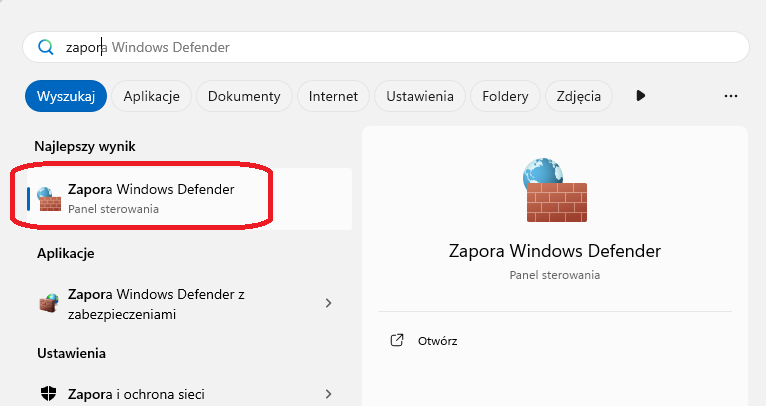Click the open-external icon beside Otwórz
The height and width of the screenshot is (406, 766).
397,340
